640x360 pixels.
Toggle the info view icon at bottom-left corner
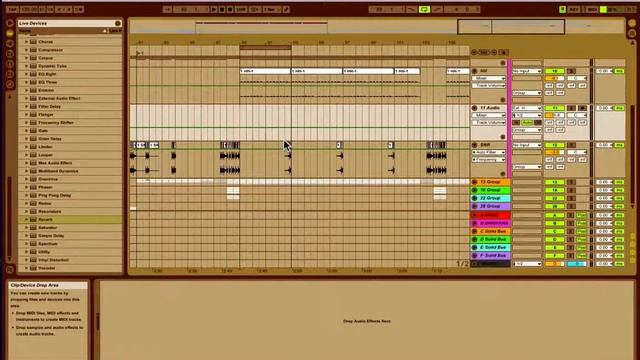coord(10,269)
